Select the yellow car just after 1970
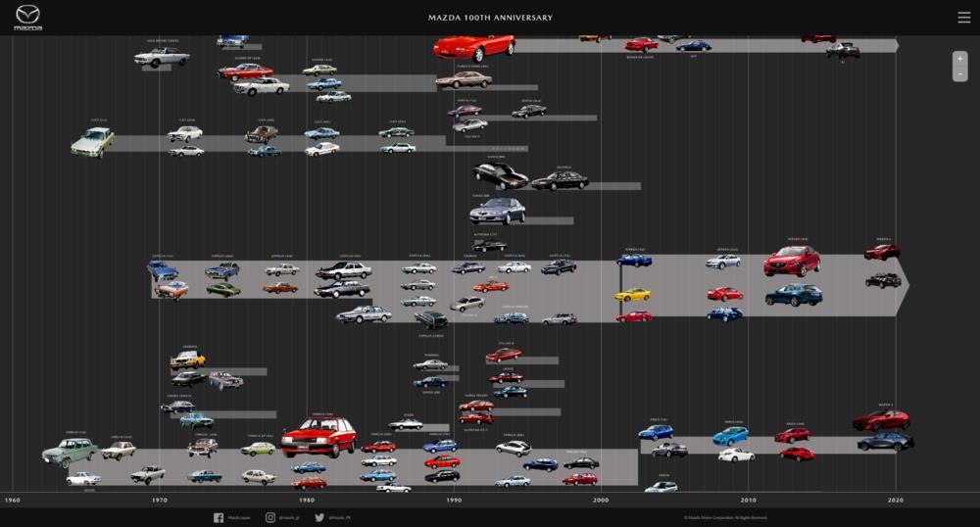 coord(187,359)
